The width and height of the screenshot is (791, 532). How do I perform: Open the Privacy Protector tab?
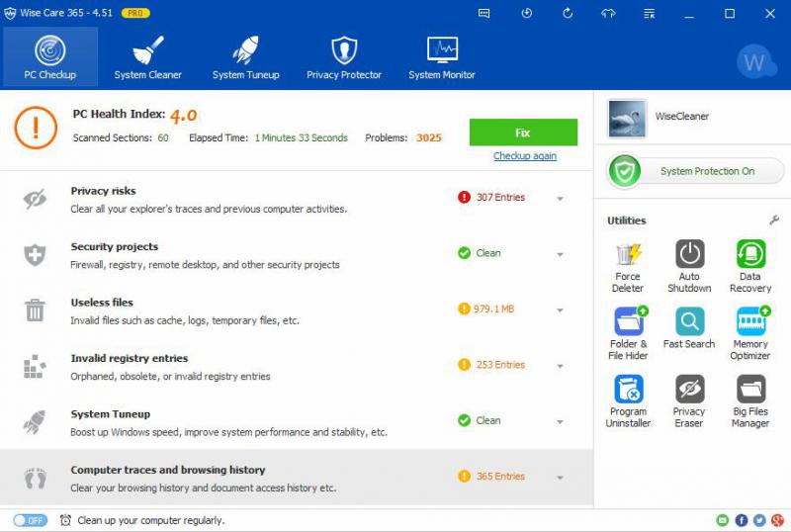[x=344, y=57]
